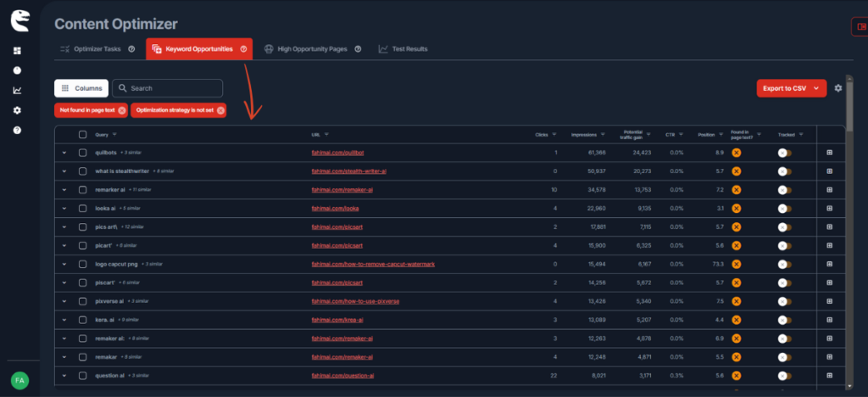Viewport: 868px width, 397px height.
Task: Click the Columns button
Action: (81, 88)
